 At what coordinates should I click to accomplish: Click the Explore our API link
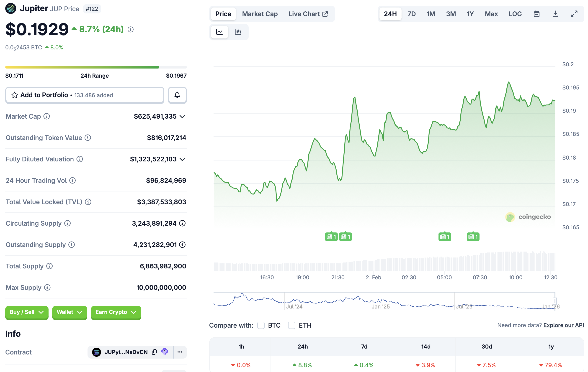(x=563, y=325)
